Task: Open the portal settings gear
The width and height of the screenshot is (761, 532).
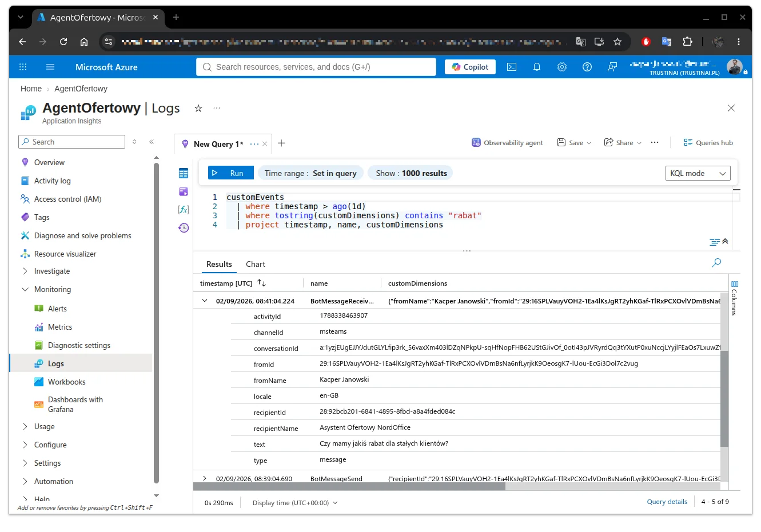Action: pyautogui.click(x=562, y=67)
